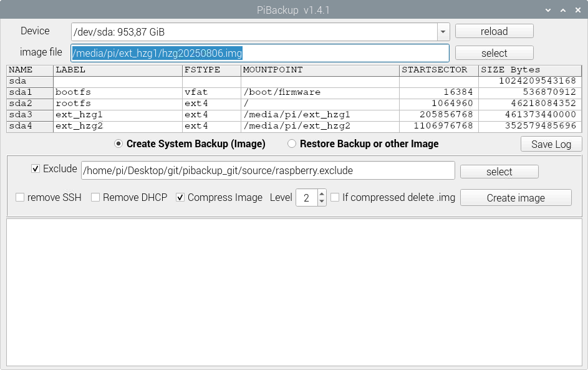Enable the Remove DHCP checkbox
Image resolution: width=588 pixels, height=370 pixels.
(x=95, y=197)
